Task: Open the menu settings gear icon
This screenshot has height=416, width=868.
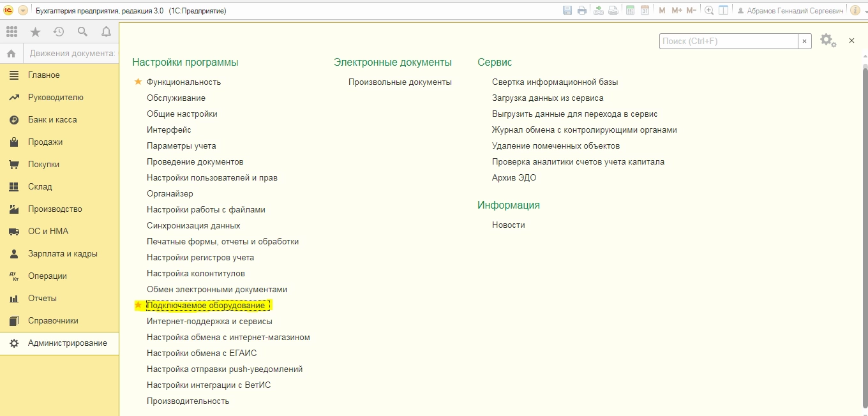Action: click(x=828, y=41)
